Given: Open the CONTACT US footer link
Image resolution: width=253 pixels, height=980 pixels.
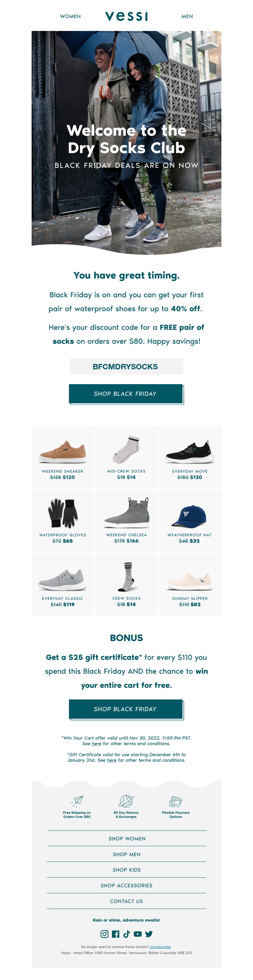Looking at the screenshot, I should pyautogui.click(x=126, y=901).
